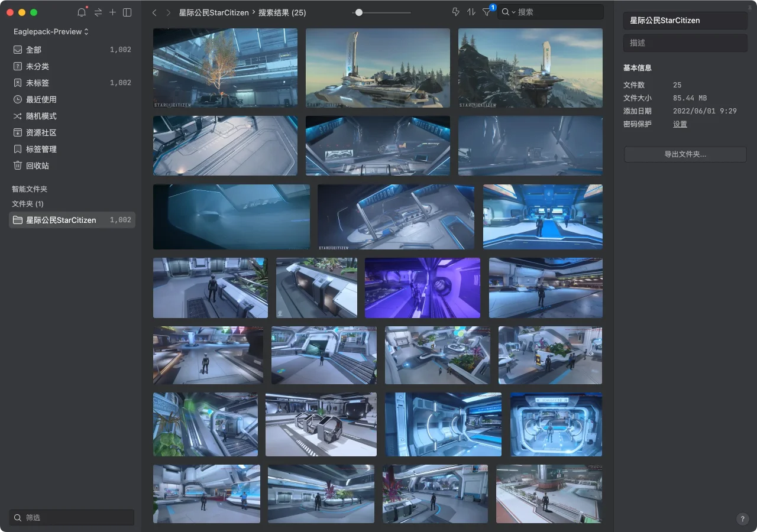
Task: Select the purple tunnel corridor thumbnail
Action: click(x=423, y=288)
